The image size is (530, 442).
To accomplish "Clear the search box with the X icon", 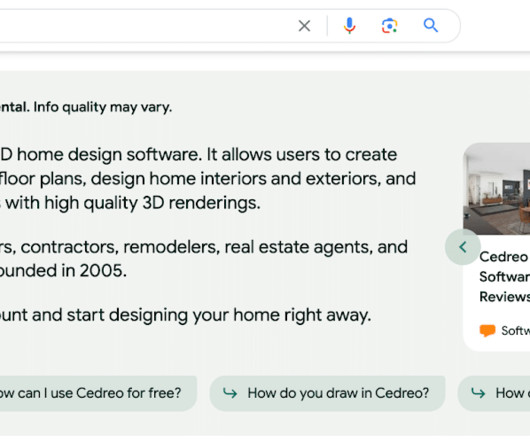I will click(x=304, y=26).
